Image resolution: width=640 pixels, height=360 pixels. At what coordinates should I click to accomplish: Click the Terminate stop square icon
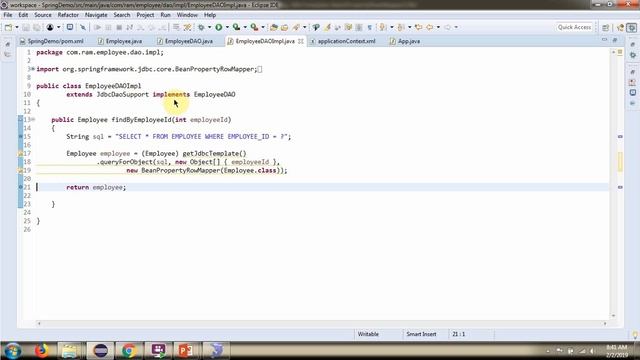119,27
